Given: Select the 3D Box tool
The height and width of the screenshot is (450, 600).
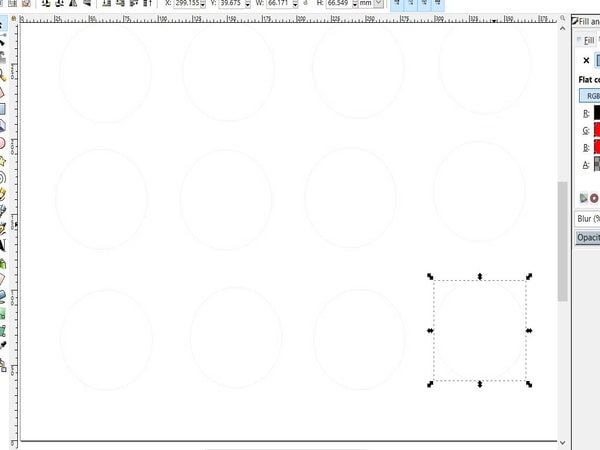Looking at the screenshot, I should (x=2, y=126).
